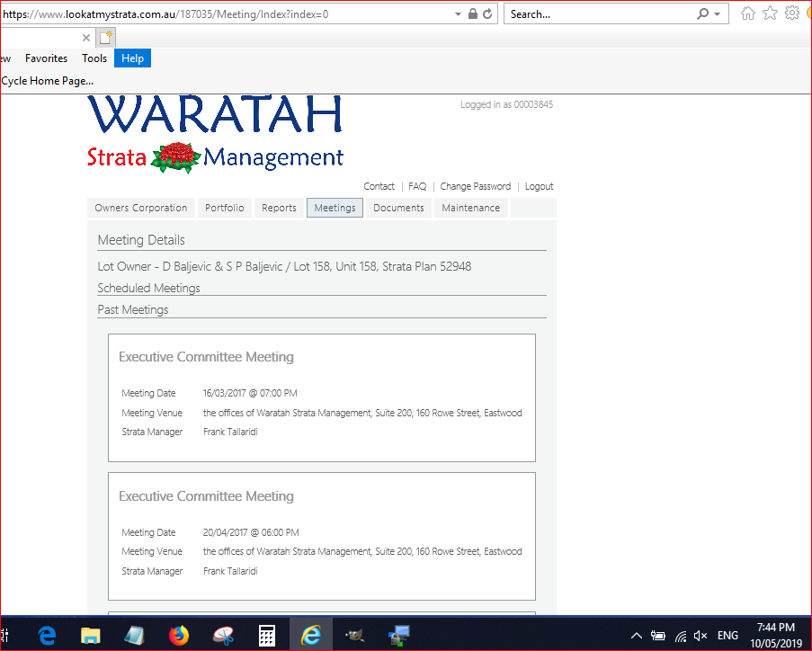
Task: Open GIMP from taskbar
Action: tap(354, 635)
